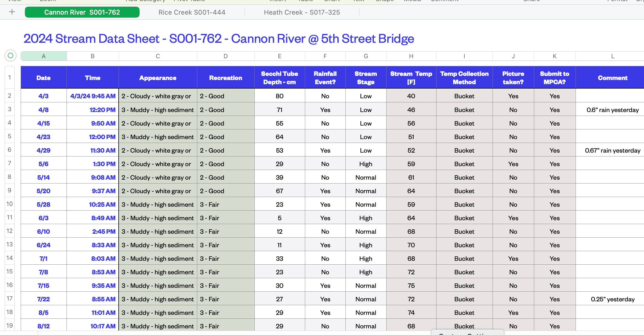Select column I header

pos(464,56)
